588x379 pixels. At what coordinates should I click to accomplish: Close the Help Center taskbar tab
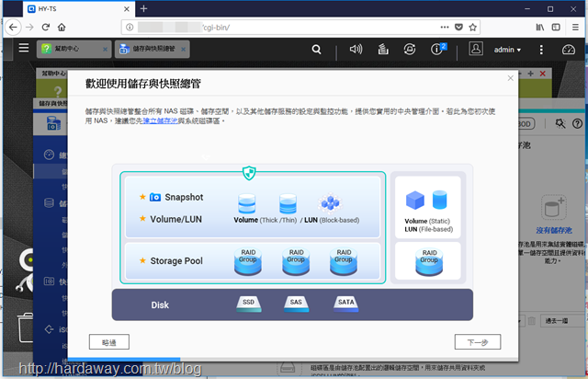pyautogui.click(x=105, y=49)
